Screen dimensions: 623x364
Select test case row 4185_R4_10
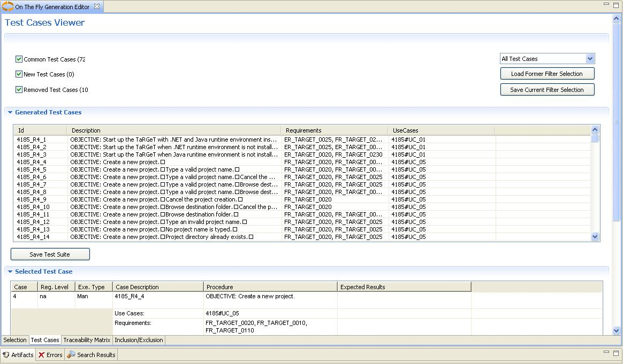[302, 207]
